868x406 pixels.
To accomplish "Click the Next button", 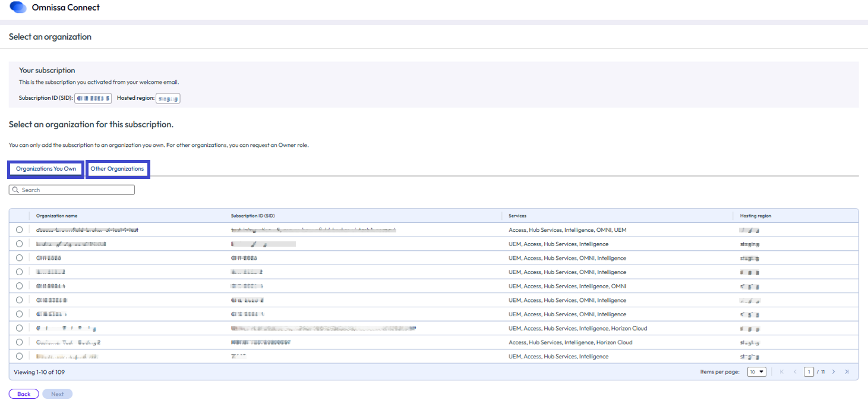I will pyautogui.click(x=58, y=394).
